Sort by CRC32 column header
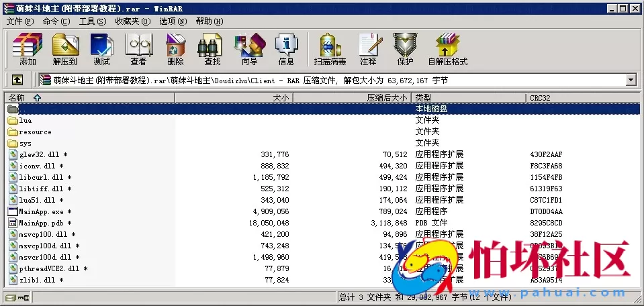 click(583, 98)
